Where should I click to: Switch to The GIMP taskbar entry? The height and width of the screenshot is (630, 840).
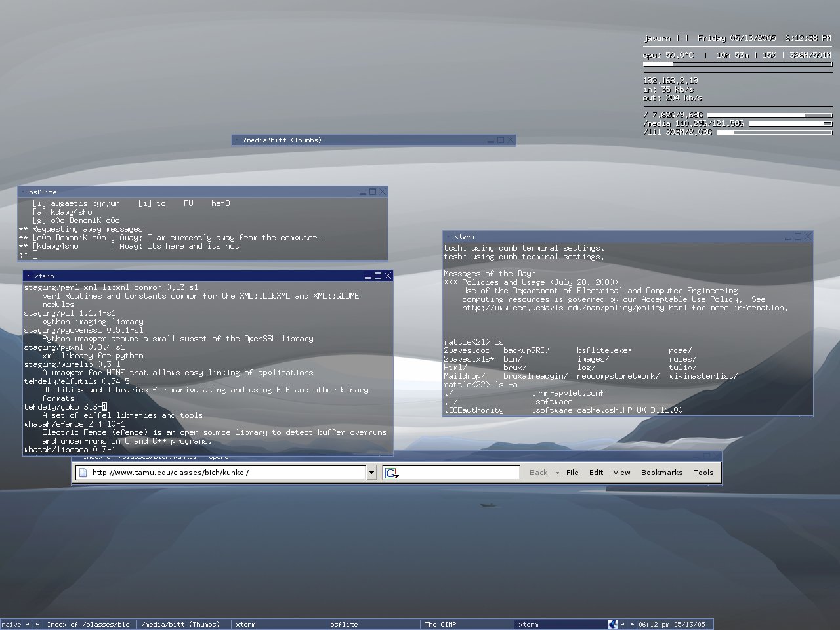467,624
